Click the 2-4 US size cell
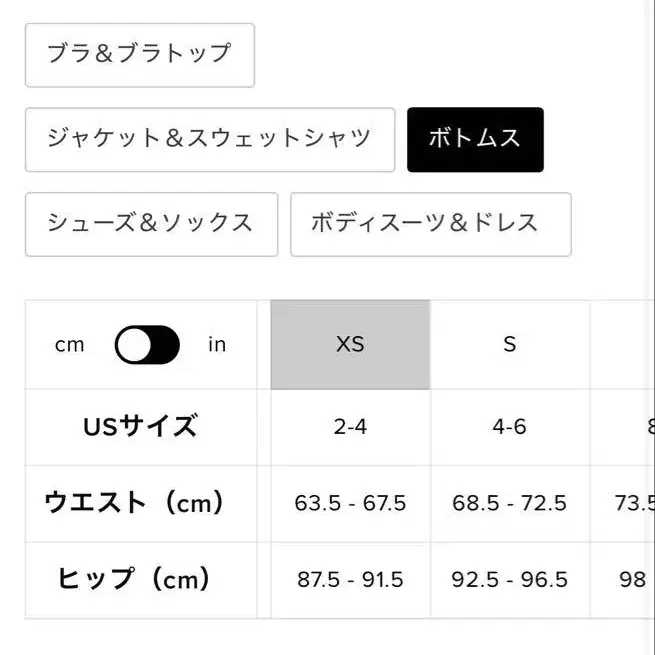The height and width of the screenshot is (655, 655). [x=350, y=427]
